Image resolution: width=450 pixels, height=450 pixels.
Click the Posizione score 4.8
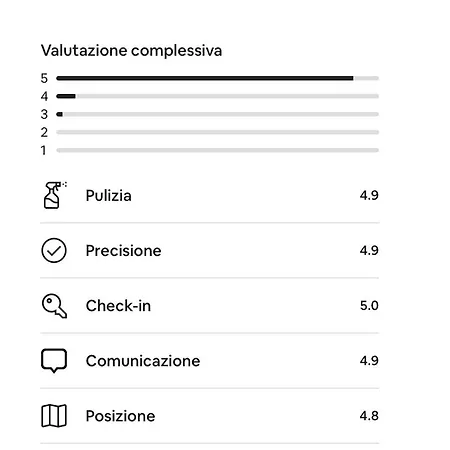pyautogui.click(x=369, y=416)
